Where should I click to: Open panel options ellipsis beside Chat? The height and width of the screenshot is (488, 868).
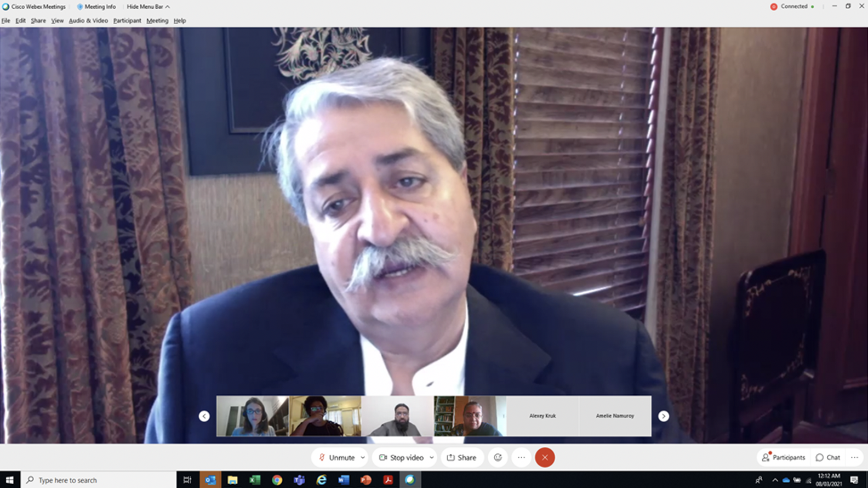pyautogui.click(x=854, y=457)
